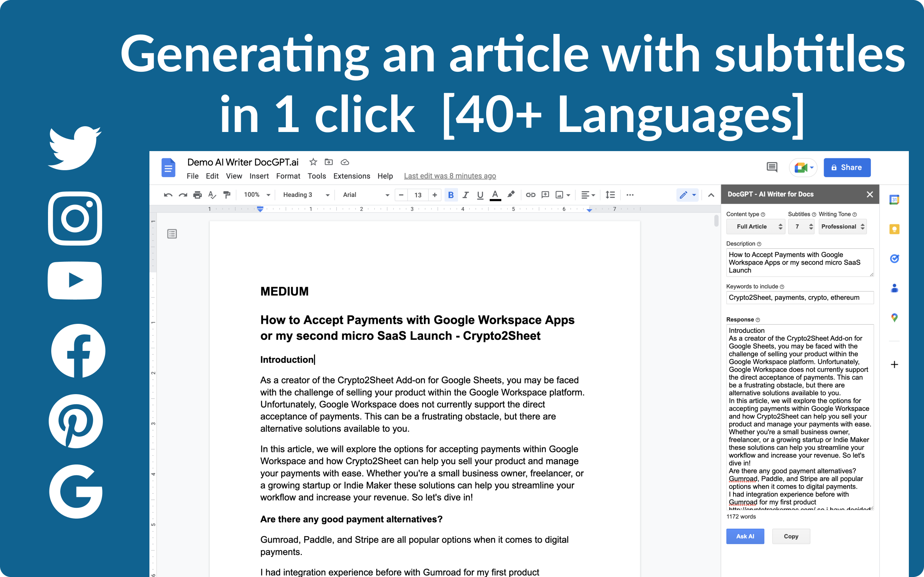Screen dimensions: 924x577
Task: Click the Ask AI button
Action: [x=745, y=536]
